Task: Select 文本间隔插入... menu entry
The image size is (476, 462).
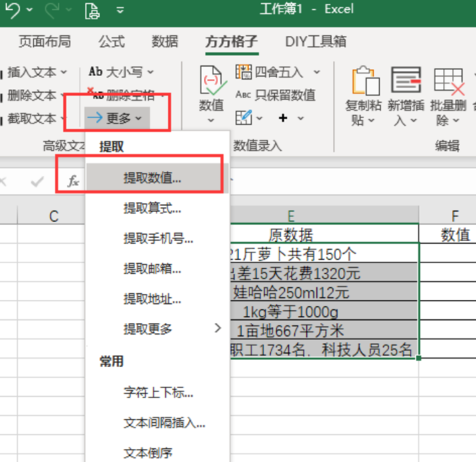Action: tap(157, 423)
